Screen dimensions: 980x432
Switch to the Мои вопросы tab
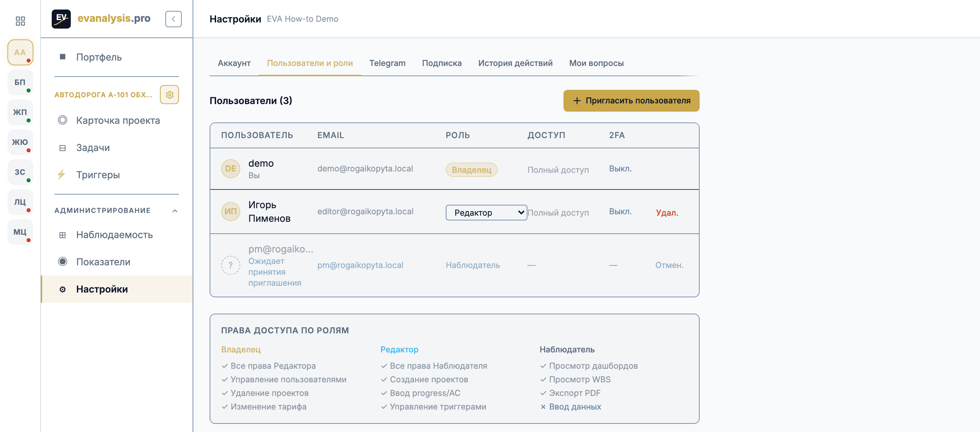[x=596, y=63]
